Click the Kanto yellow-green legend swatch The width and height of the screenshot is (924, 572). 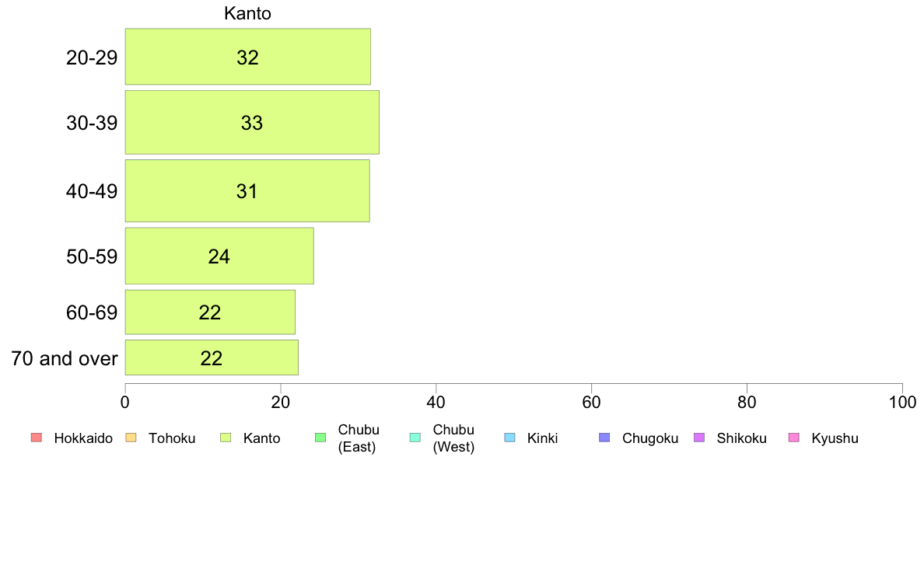226,437
